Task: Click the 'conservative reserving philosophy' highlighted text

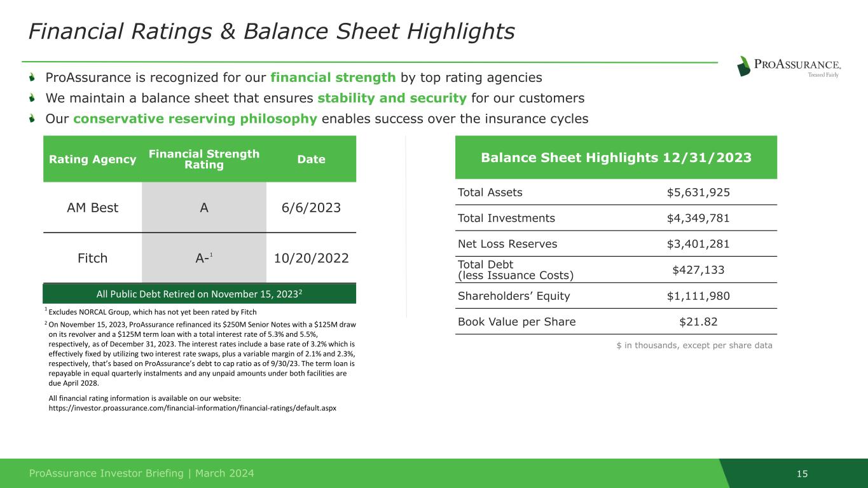Action: [x=195, y=119]
